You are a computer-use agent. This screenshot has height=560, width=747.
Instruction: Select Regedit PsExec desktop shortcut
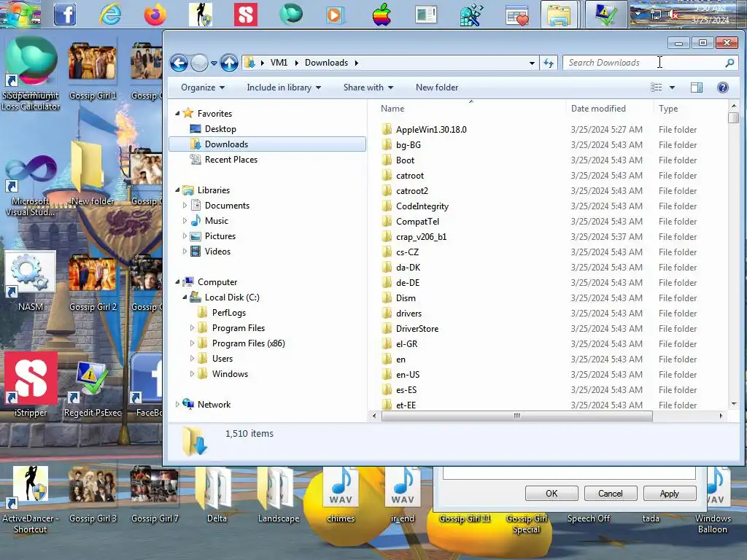pos(93,389)
